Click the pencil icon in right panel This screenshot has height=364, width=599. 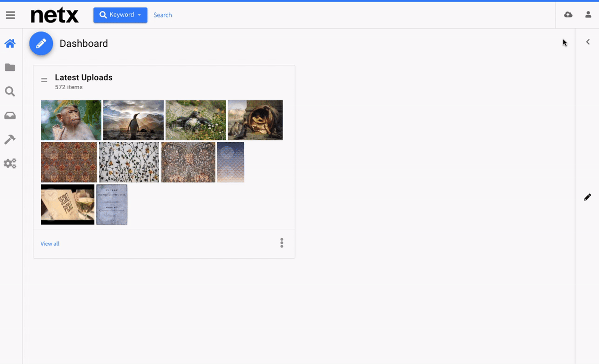click(x=588, y=197)
